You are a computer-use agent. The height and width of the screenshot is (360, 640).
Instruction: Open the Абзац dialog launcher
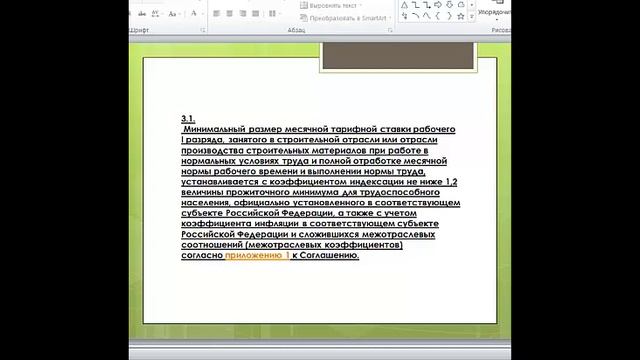pos(390,30)
